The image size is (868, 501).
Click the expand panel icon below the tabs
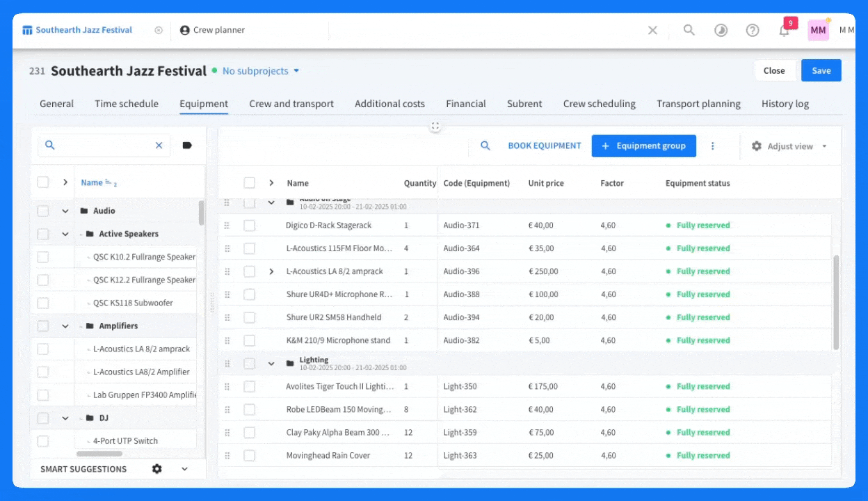435,126
